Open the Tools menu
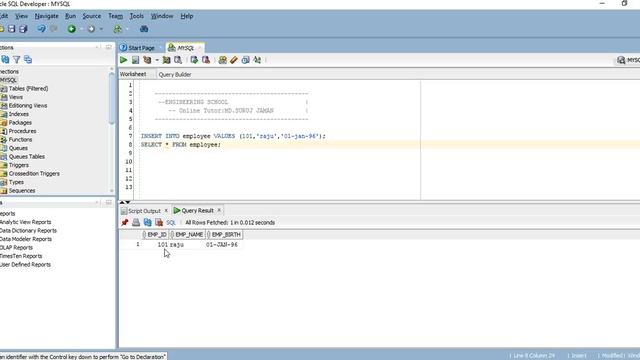This screenshot has width=640, height=360. pyautogui.click(x=137, y=16)
